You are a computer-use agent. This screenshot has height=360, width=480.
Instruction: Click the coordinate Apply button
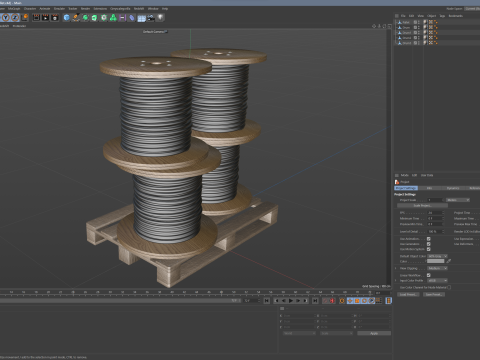(x=374, y=333)
